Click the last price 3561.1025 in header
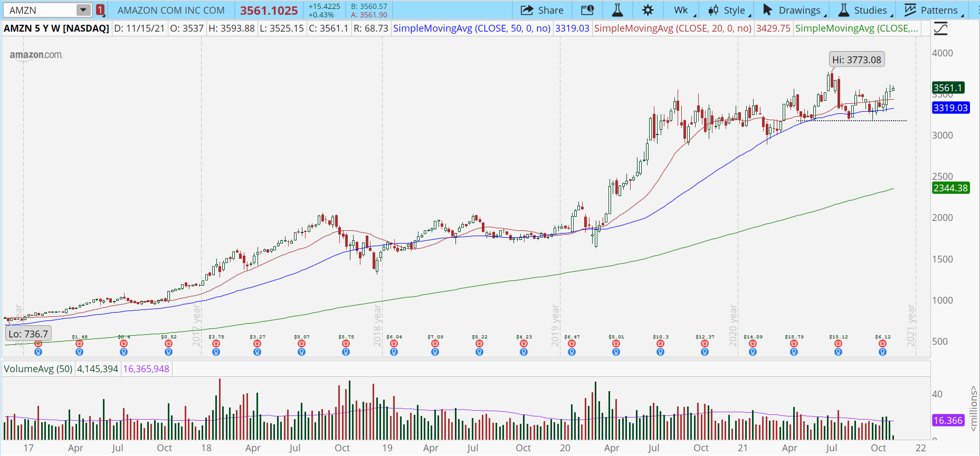 [x=269, y=11]
